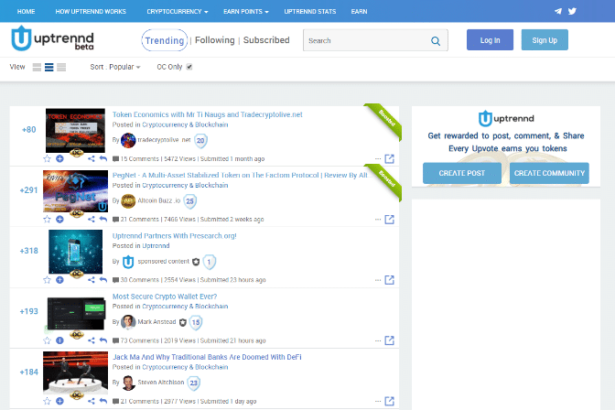Open Token Economics post in new window
The image size is (615, 410).
pos(389,159)
